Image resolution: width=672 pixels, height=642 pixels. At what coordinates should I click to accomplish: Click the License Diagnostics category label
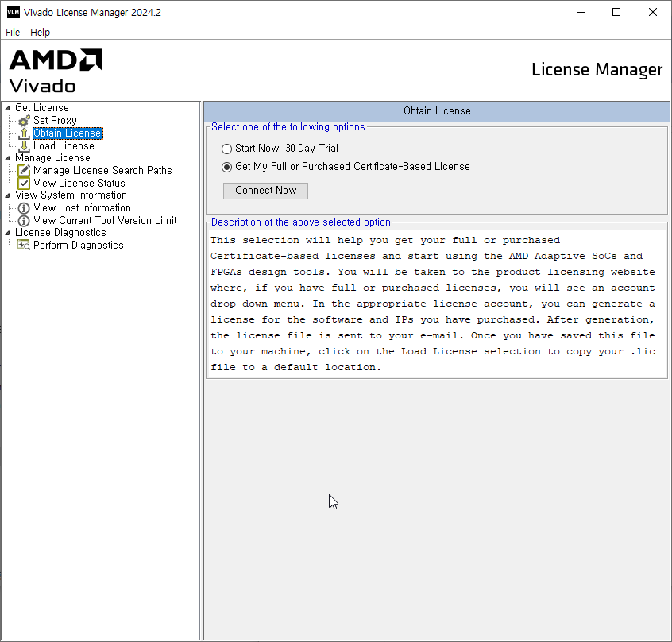(60, 232)
